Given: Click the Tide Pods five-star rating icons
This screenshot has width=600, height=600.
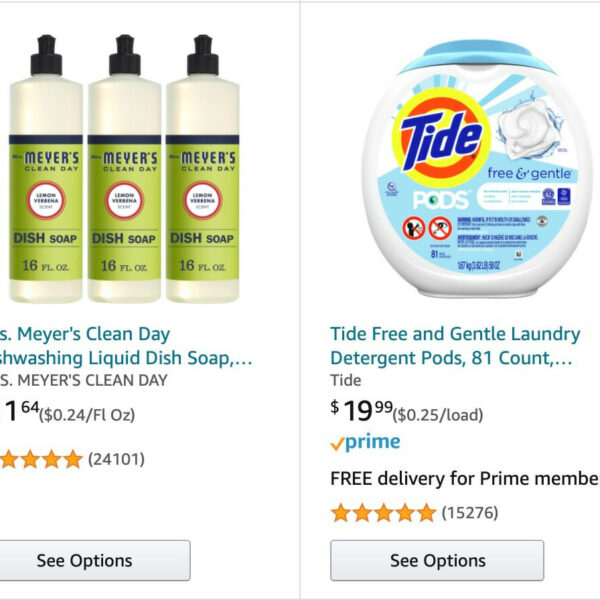Looking at the screenshot, I should (x=383, y=513).
